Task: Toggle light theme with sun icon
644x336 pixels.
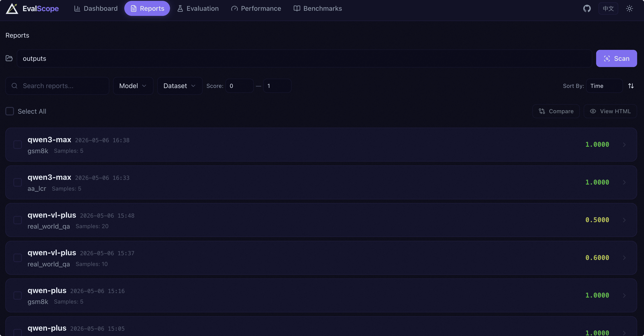Action: click(x=629, y=9)
